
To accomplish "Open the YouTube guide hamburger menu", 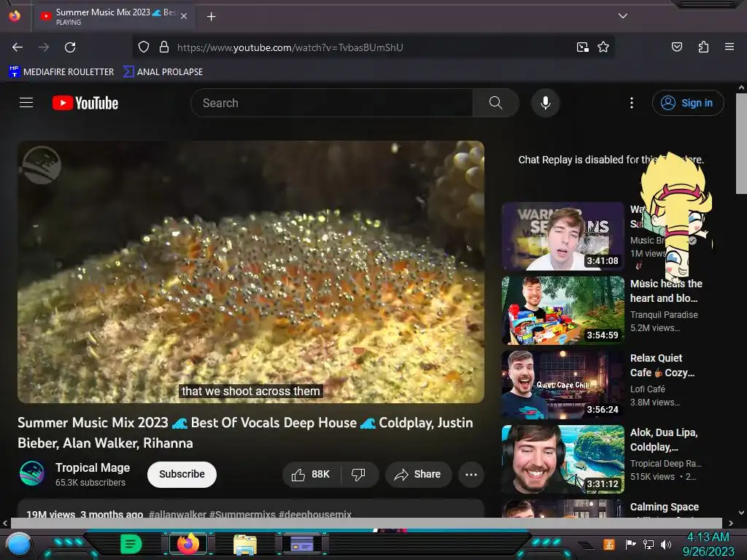I will 26,103.
